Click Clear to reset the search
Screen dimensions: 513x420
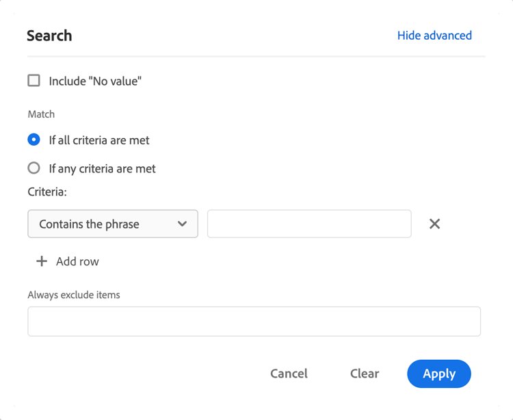(364, 373)
